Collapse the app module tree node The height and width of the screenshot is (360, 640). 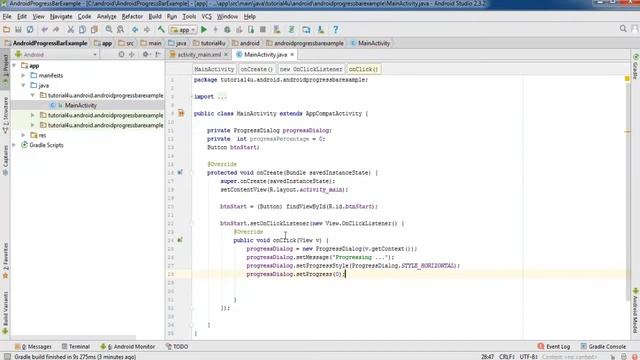pos(15,65)
